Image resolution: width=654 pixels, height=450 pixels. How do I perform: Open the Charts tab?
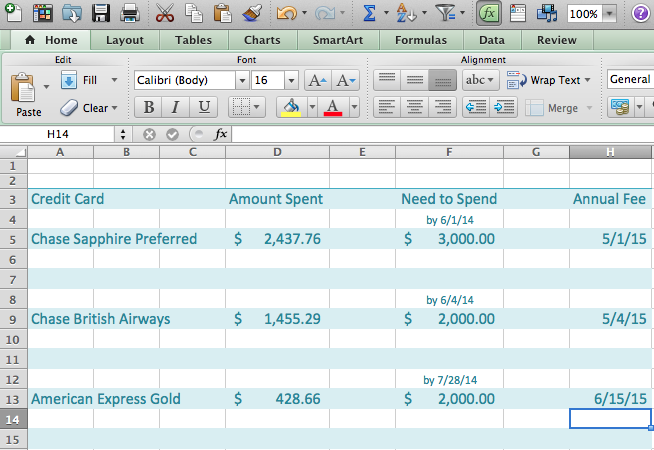click(262, 40)
